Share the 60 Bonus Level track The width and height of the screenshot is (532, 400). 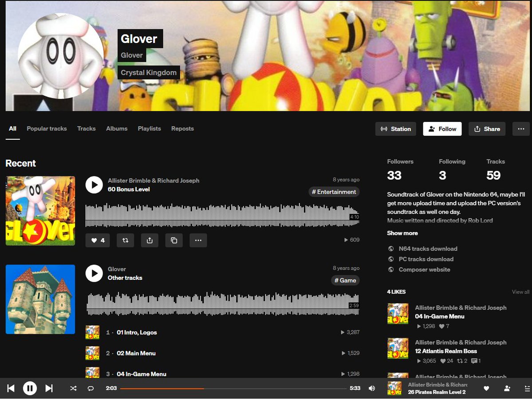[x=150, y=240]
